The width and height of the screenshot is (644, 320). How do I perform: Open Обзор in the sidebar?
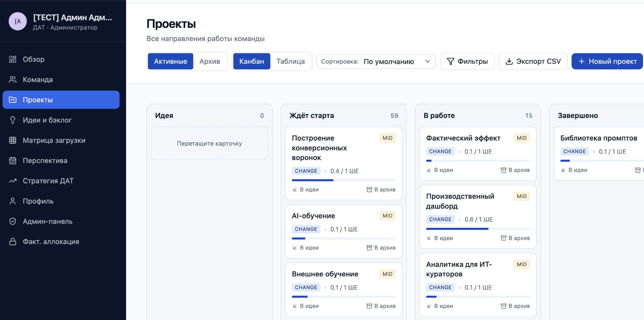(x=61, y=59)
